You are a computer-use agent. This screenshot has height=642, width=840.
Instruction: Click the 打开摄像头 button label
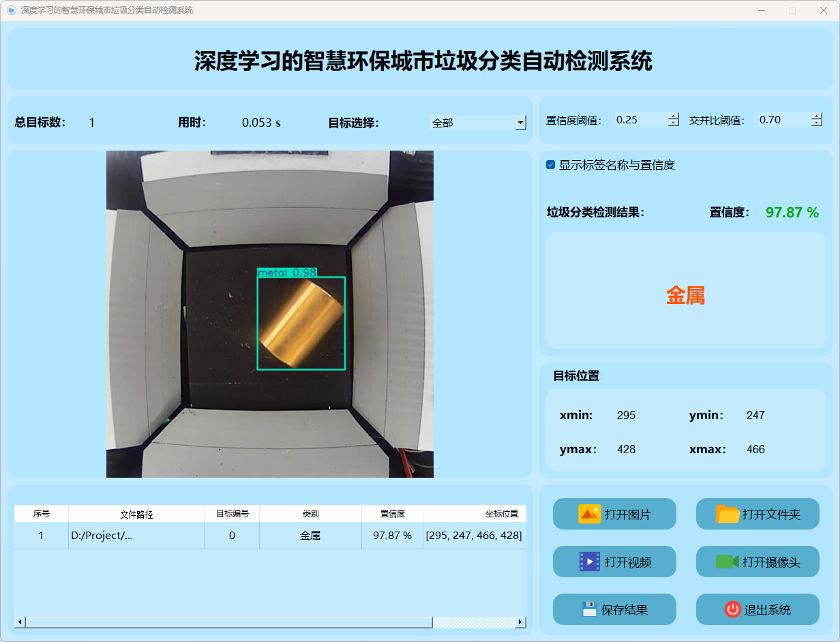click(x=771, y=562)
